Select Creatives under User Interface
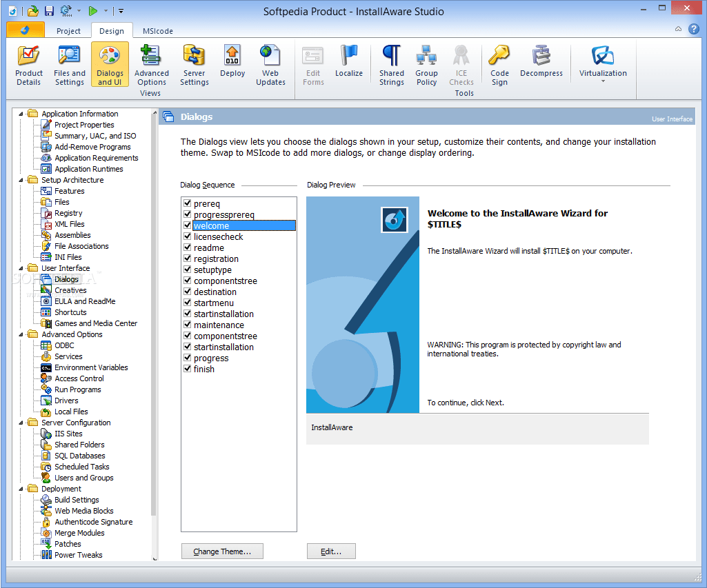The image size is (707, 588). (x=70, y=291)
